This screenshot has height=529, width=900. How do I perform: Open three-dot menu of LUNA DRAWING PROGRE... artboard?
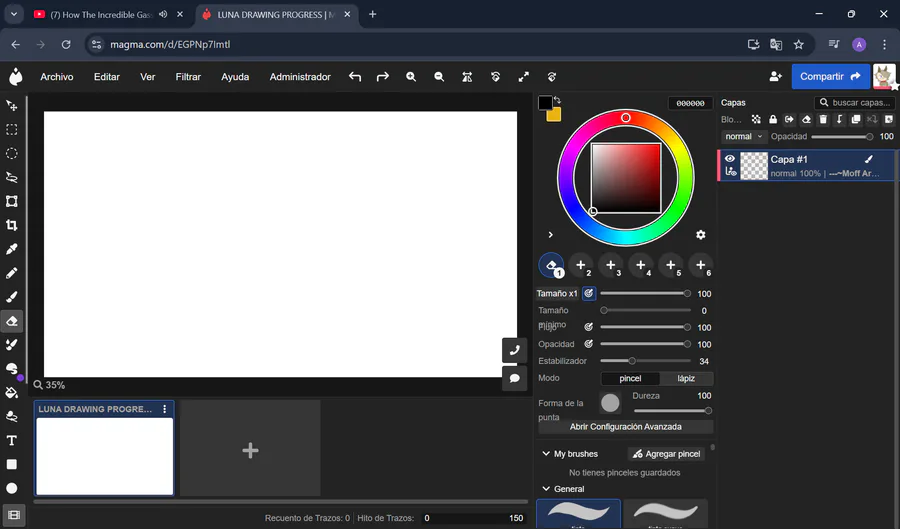(x=165, y=409)
